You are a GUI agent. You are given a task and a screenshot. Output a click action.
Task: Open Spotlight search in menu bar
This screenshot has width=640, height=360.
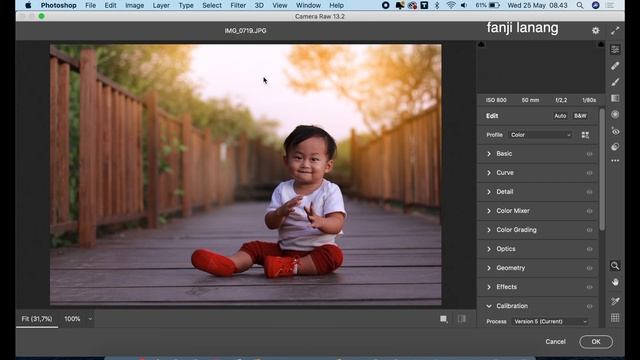tap(580, 5)
